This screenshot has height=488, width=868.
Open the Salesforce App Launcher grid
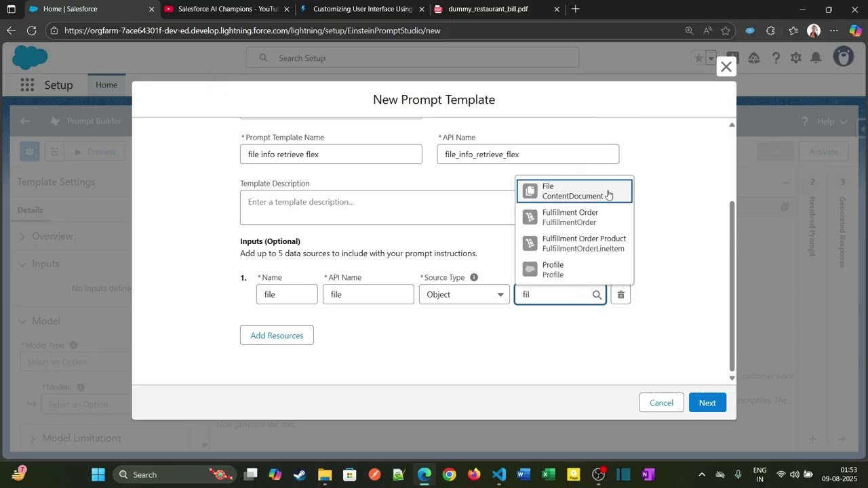coord(27,85)
